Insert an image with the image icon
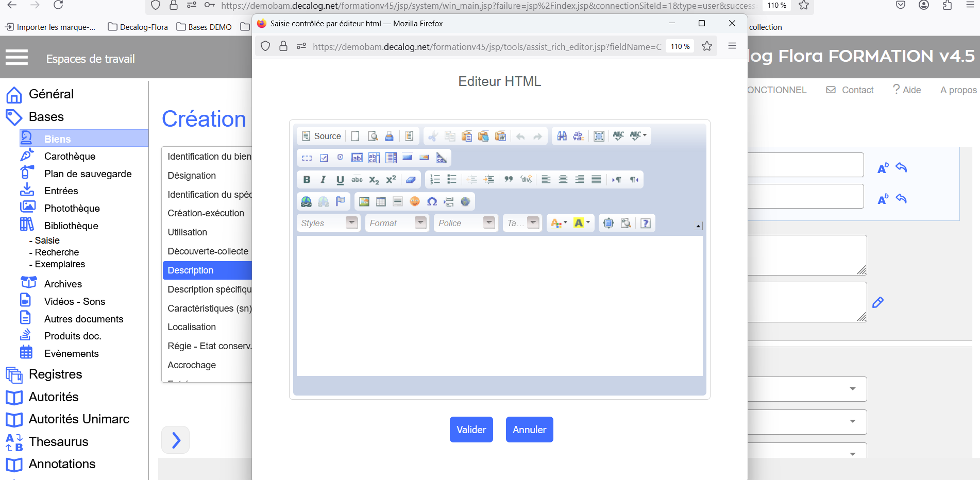980x480 pixels. tap(364, 202)
